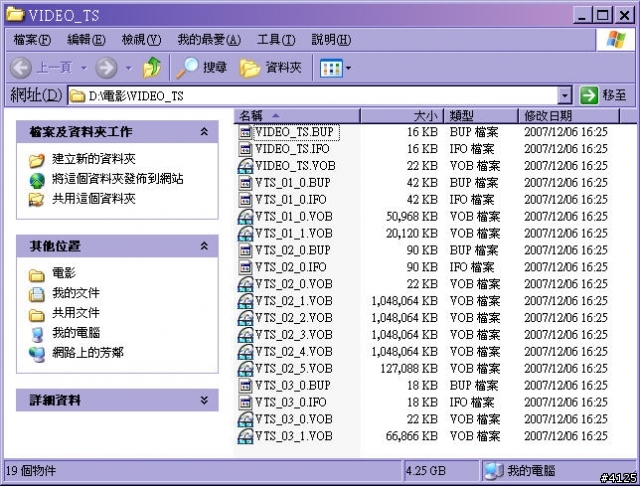Expand the address bar dropdown list
The width and height of the screenshot is (640, 486).
click(564, 96)
